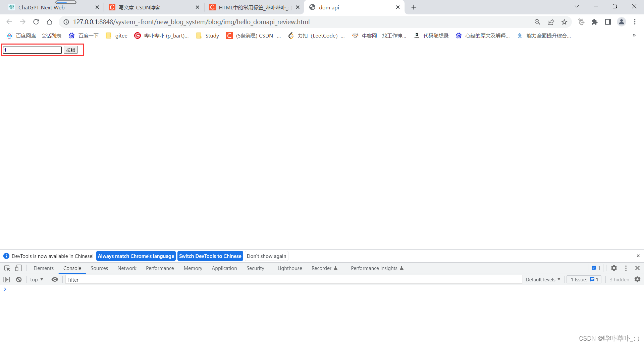Bookmark this page with star icon
The height and width of the screenshot is (345, 644).
[564, 22]
